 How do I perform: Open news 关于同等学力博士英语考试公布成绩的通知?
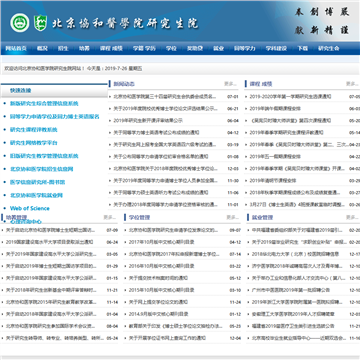(156, 132)
